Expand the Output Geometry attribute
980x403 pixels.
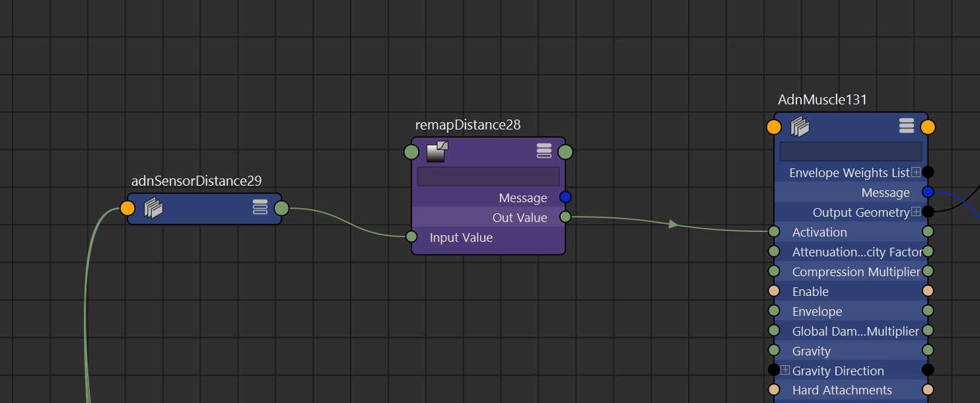916,212
